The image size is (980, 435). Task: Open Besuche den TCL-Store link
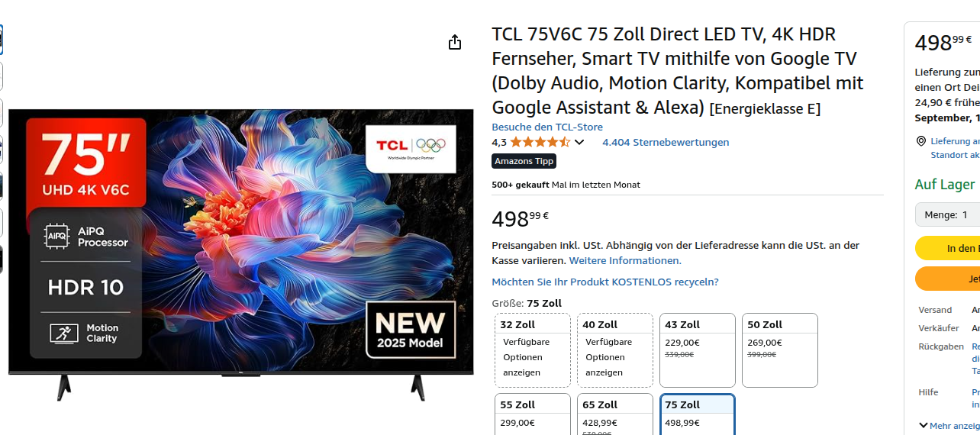click(x=547, y=127)
